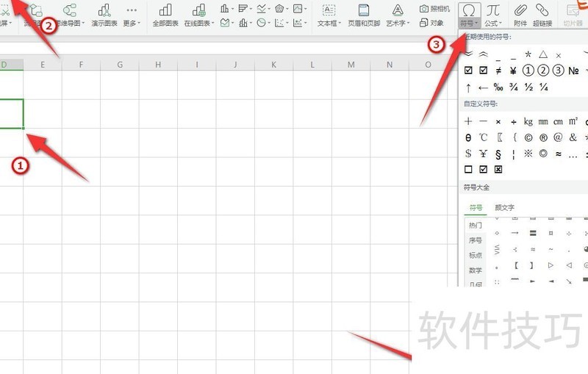Insert an 对象 object
588x374 pixels.
tap(431, 23)
